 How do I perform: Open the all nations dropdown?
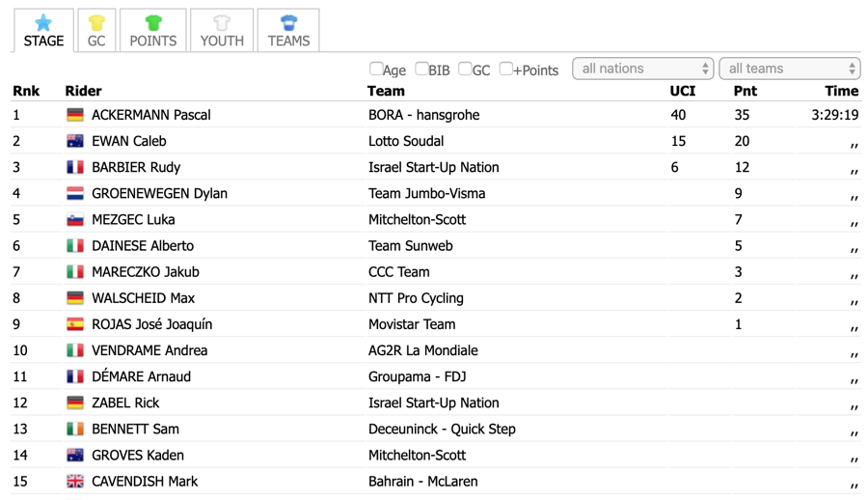[x=642, y=69]
